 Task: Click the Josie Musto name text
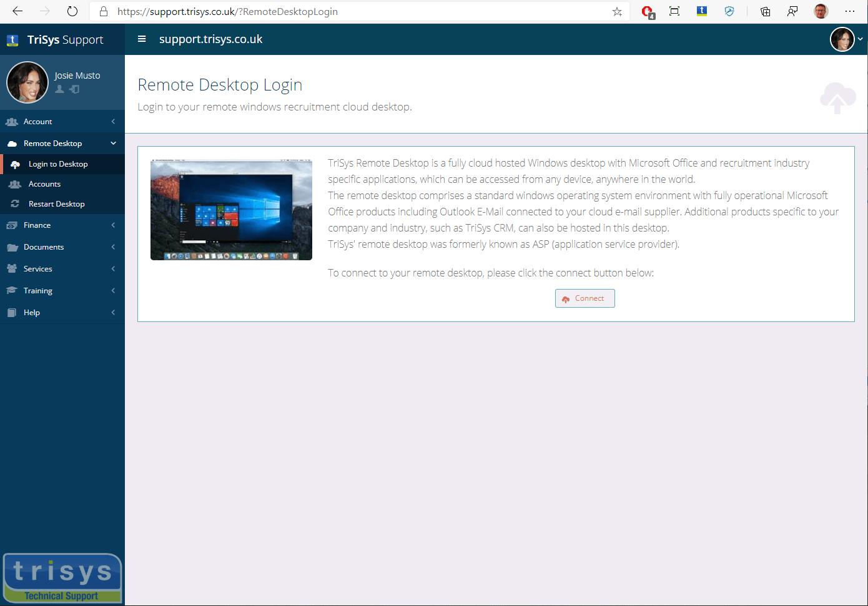pyautogui.click(x=77, y=76)
